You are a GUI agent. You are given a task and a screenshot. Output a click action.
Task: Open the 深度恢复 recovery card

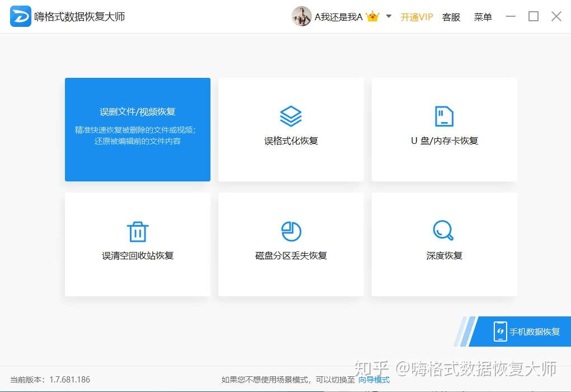click(443, 244)
